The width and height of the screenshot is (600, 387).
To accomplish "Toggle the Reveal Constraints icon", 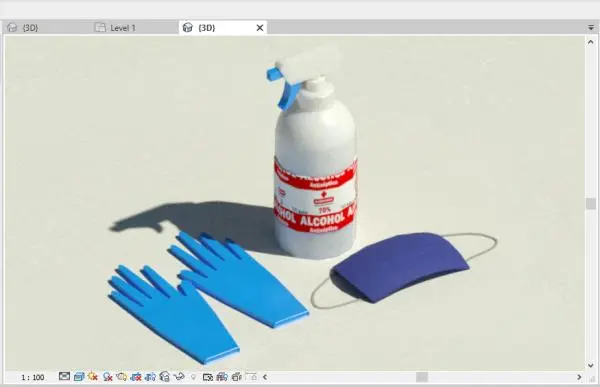I will (251, 376).
